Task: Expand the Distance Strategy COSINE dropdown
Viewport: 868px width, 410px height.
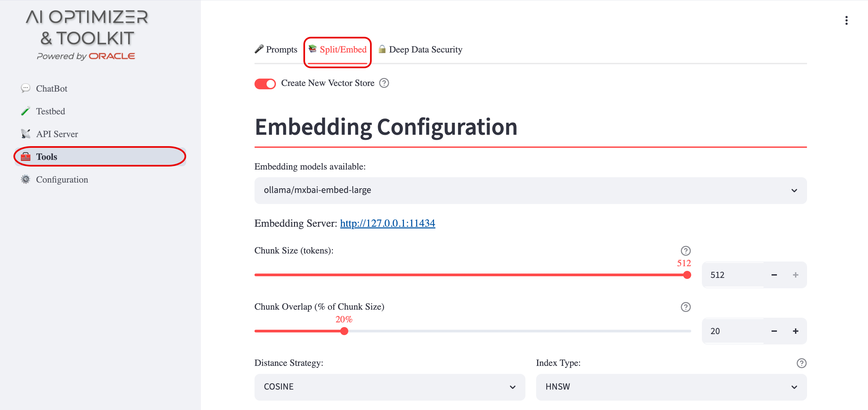Action: tap(389, 387)
